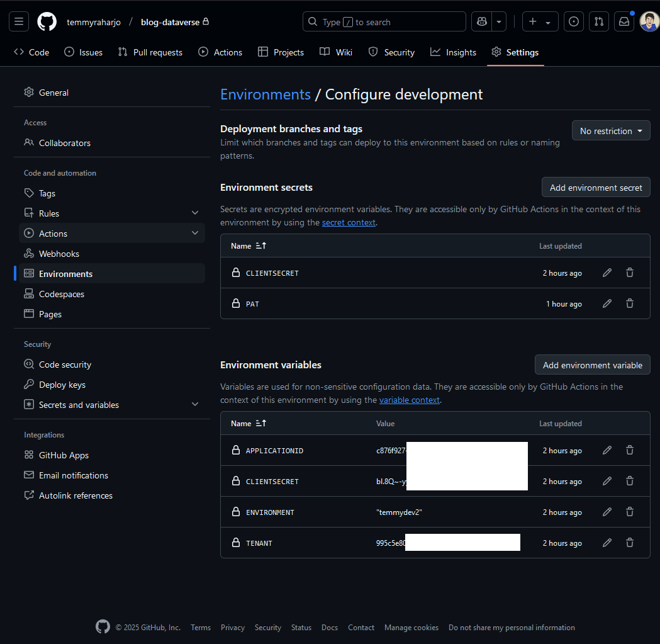Delete the CLIENTSECRET secret trash icon
This screenshot has width=660, height=644.
pyautogui.click(x=630, y=273)
